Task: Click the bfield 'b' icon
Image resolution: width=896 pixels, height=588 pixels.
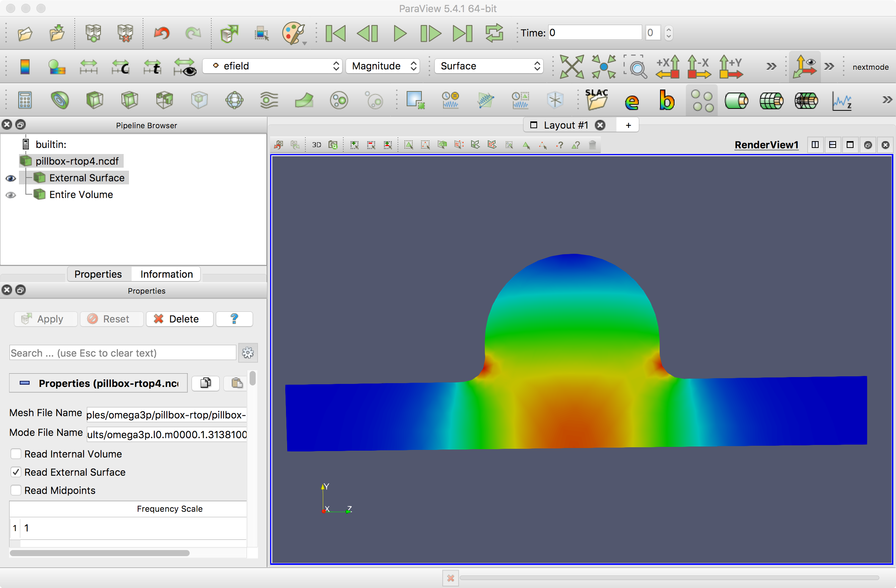Action: tap(666, 100)
